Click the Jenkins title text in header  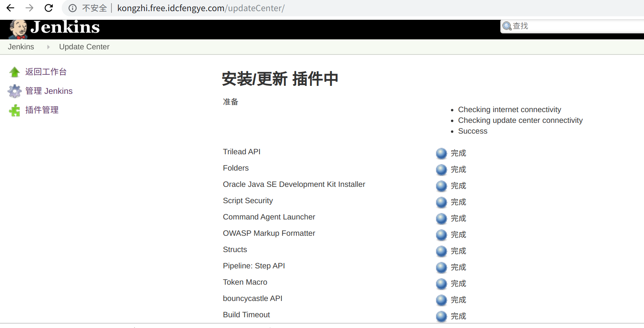tap(65, 27)
